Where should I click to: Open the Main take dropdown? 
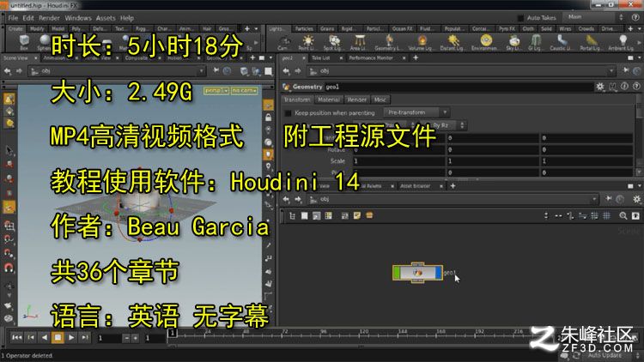click(596, 17)
